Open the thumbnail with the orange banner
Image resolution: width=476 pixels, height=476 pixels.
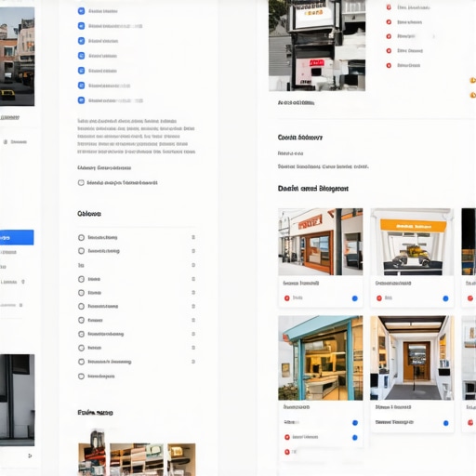(x=412, y=242)
